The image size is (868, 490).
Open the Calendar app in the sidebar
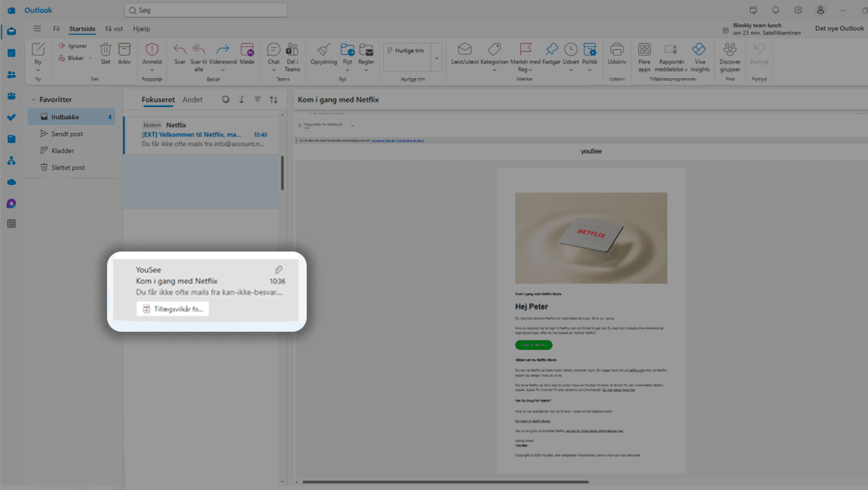[x=12, y=53]
